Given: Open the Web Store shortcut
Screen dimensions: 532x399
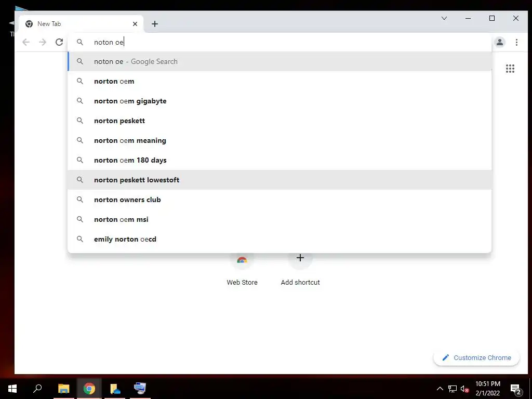Looking at the screenshot, I should [242, 270].
